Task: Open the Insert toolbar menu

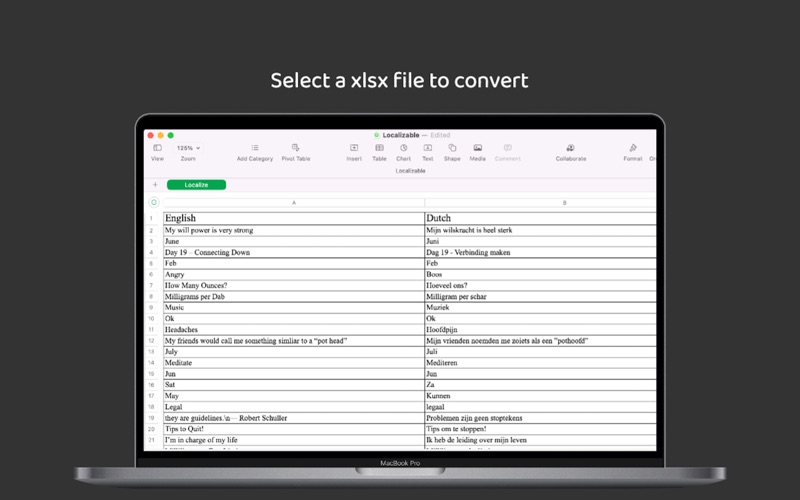Action: click(x=354, y=148)
